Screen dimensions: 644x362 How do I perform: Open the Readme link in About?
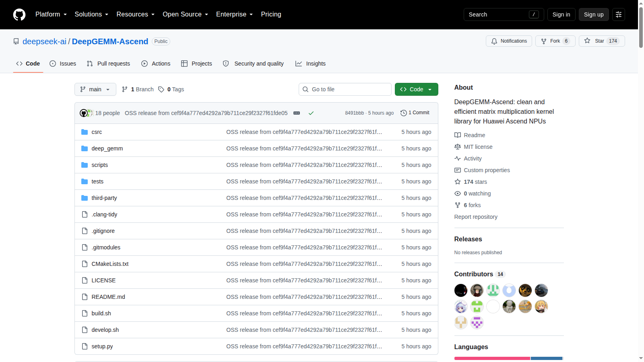coord(470,135)
